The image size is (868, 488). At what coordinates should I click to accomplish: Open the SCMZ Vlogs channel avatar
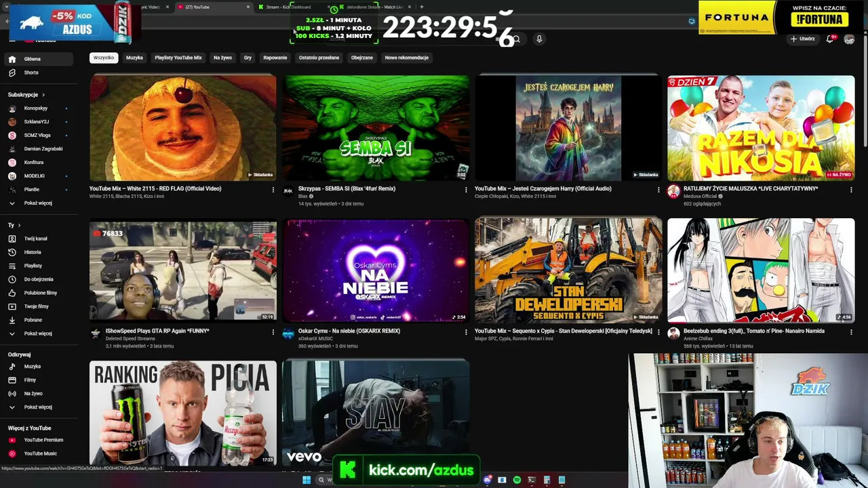(12, 136)
